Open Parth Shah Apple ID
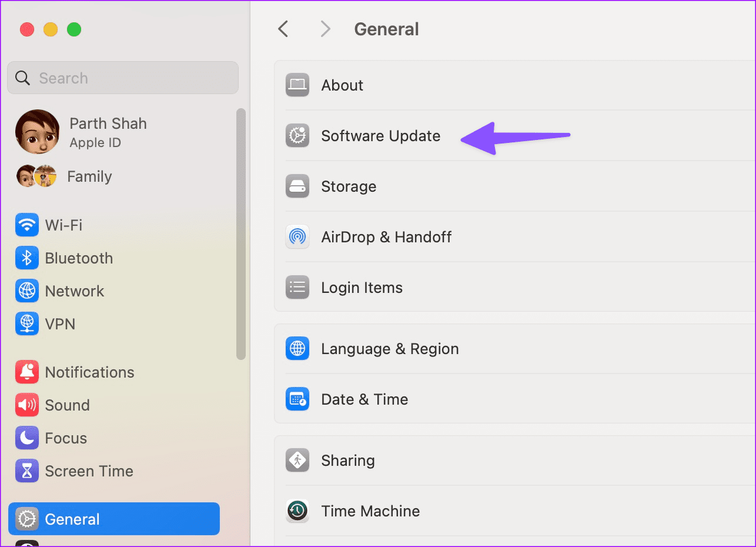Viewport: 756px width, 547px height. (x=114, y=132)
